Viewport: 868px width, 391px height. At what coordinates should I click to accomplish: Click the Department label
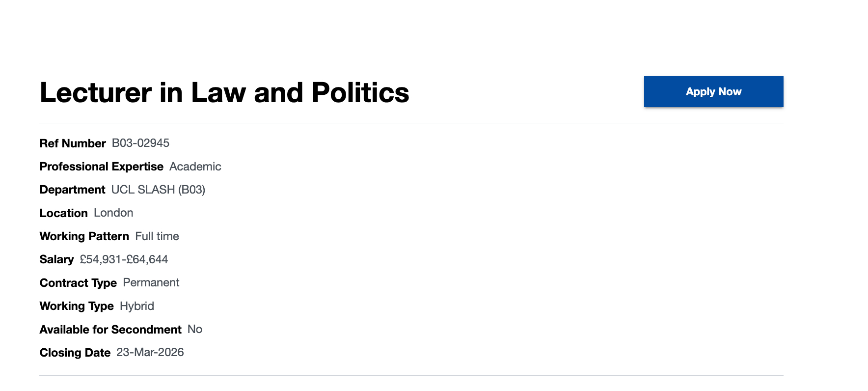click(x=72, y=190)
